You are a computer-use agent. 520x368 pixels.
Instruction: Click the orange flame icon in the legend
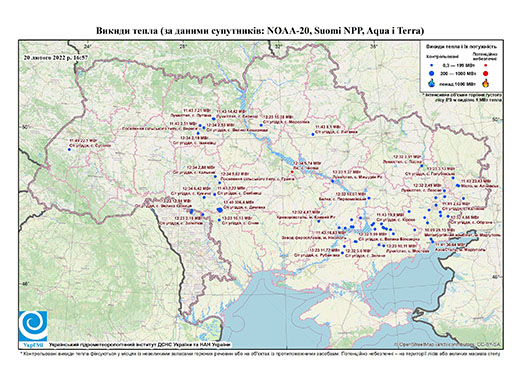tap(486, 83)
